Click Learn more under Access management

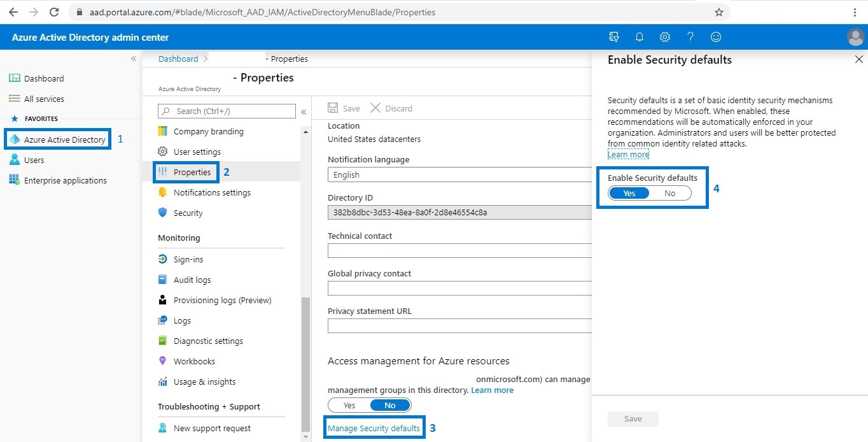click(x=493, y=390)
